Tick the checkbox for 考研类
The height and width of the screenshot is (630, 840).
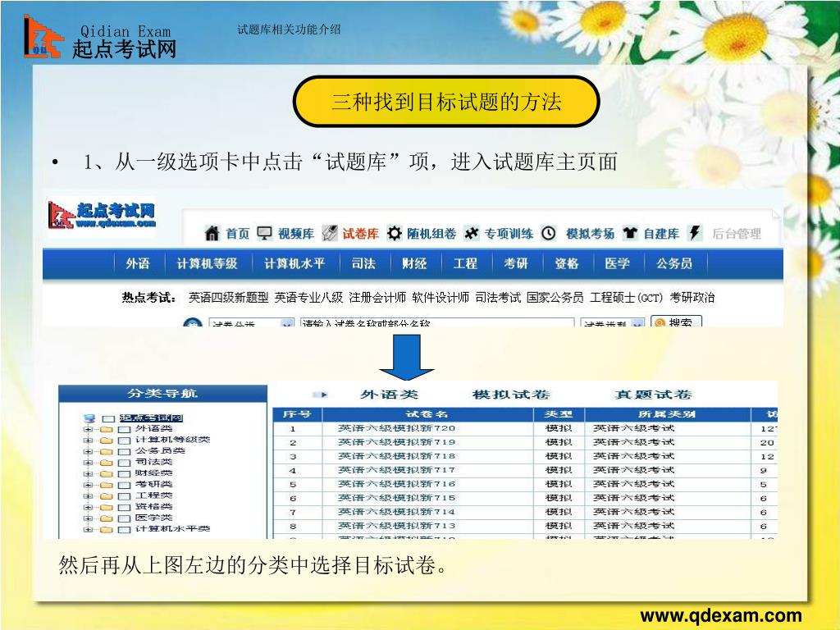124,486
